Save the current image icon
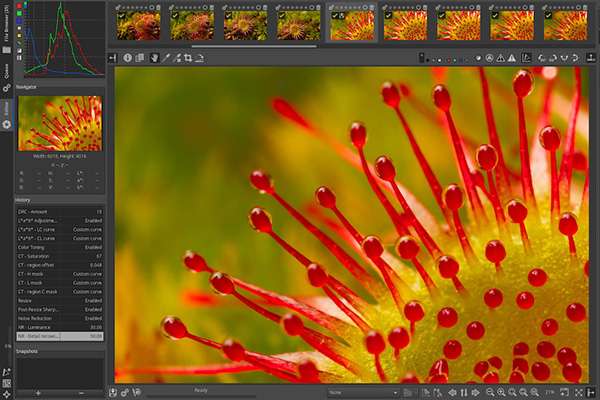This screenshot has width=600, height=400. 113,393
